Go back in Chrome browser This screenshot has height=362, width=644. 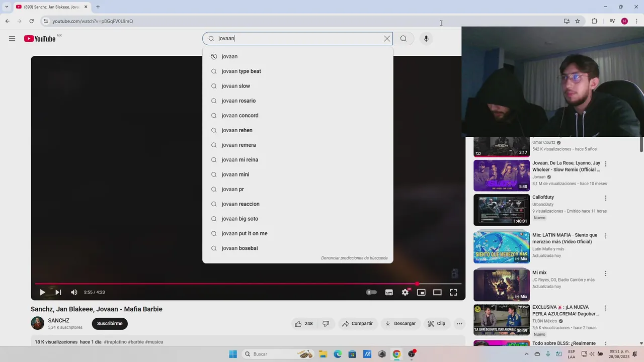7,21
